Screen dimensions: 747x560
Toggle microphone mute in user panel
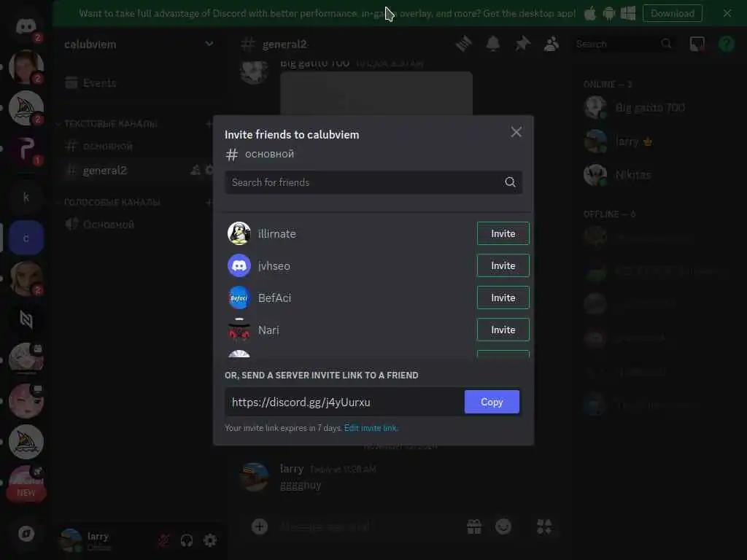tap(163, 540)
